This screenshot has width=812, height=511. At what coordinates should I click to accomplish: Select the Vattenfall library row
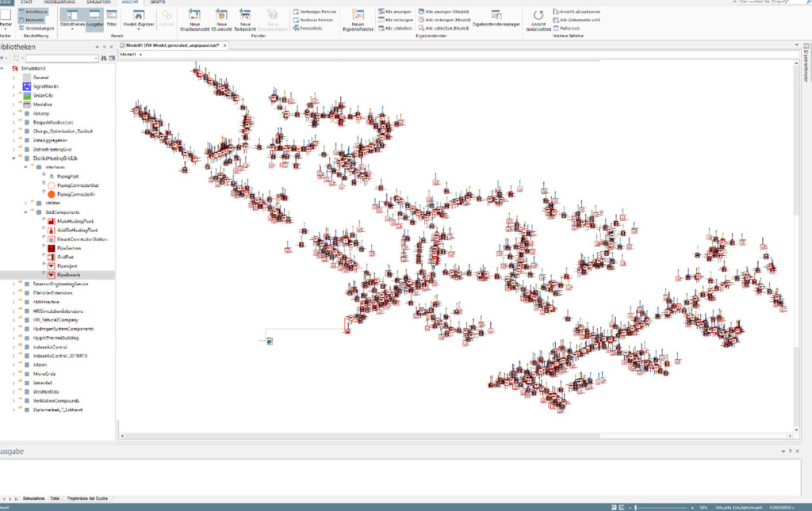57,383
